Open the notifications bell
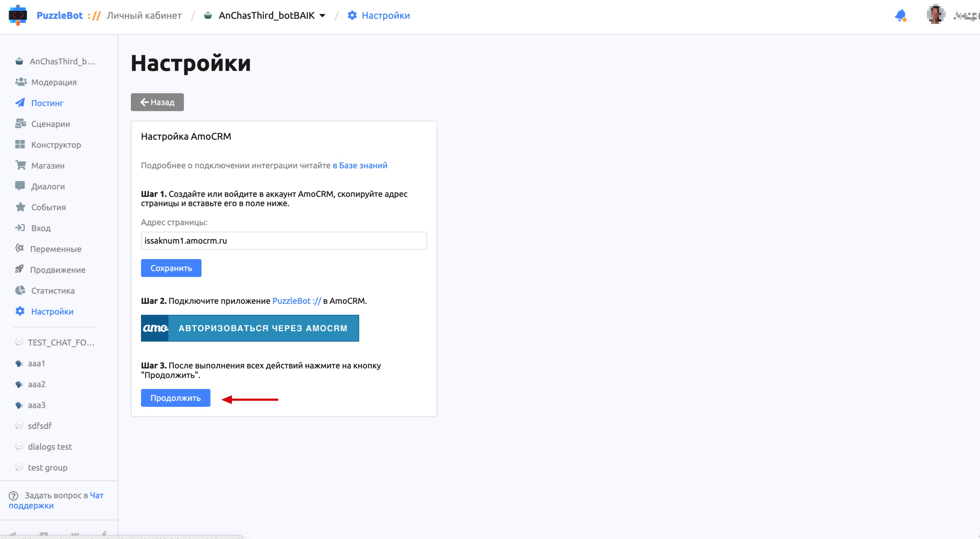 [x=900, y=15]
